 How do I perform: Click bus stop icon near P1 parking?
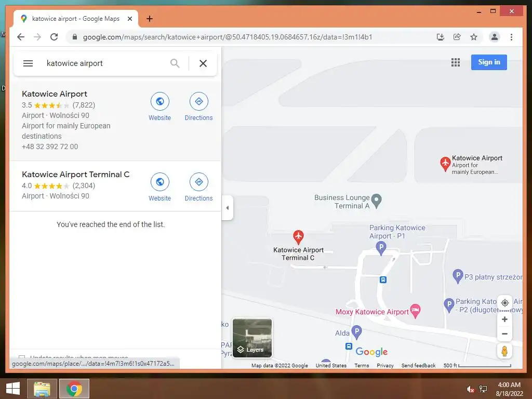tap(383, 280)
